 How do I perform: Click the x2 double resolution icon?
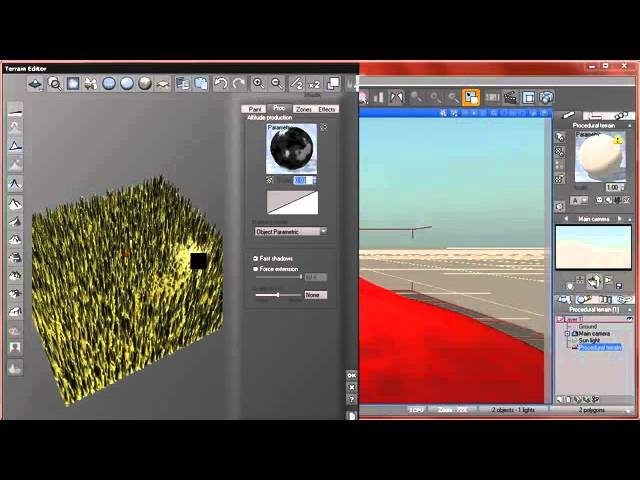click(313, 85)
